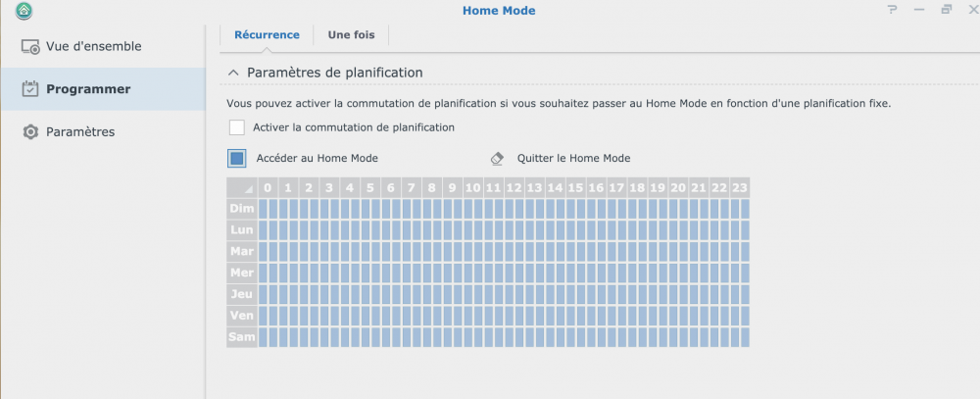The image size is (980, 399).
Task: Collapse Paramètres de planification section
Action: 233,73
